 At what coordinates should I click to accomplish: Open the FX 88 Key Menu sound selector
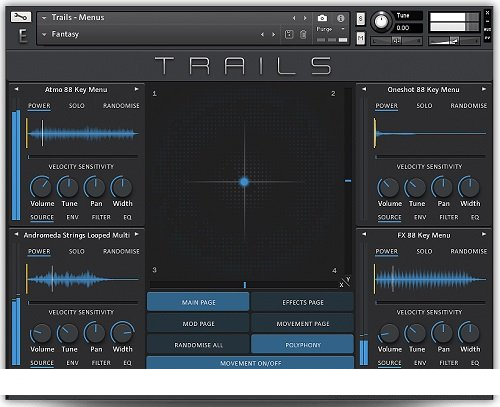(424, 235)
